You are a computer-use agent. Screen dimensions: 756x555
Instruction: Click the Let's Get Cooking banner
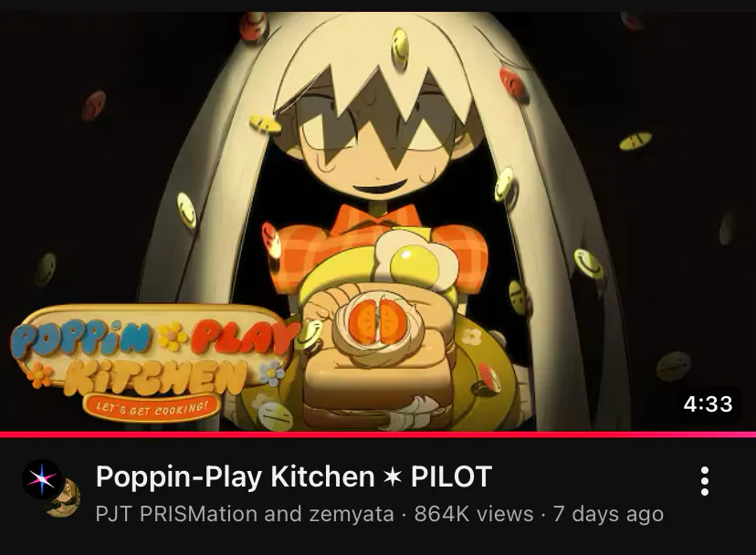point(152,408)
